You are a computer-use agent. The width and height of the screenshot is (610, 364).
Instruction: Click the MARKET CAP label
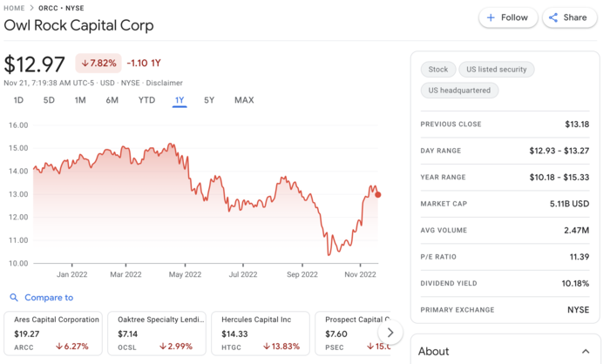pos(444,204)
